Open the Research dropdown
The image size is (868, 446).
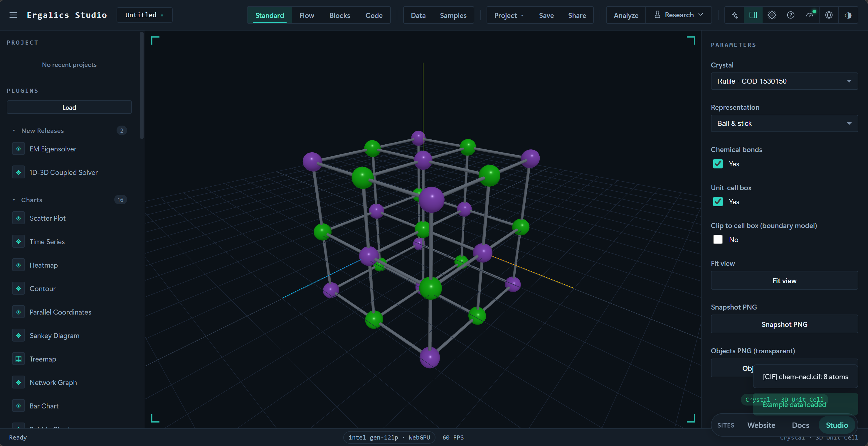[x=679, y=15]
